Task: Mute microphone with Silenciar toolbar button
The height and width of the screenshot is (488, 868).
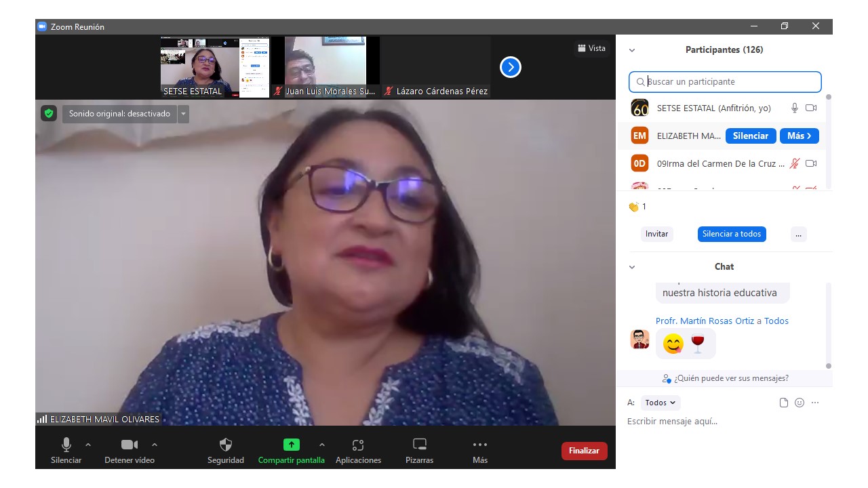Action: point(66,451)
